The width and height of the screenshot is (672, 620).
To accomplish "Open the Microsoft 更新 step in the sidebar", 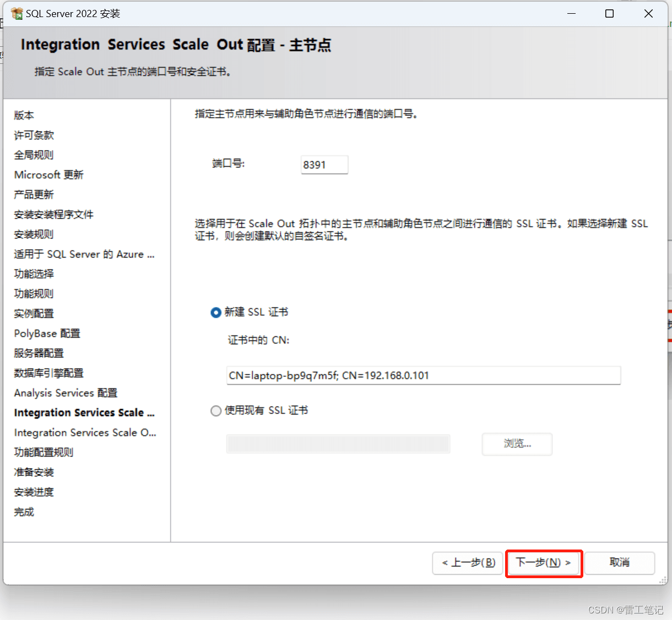I will pyautogui.click(x=49, y=175).
